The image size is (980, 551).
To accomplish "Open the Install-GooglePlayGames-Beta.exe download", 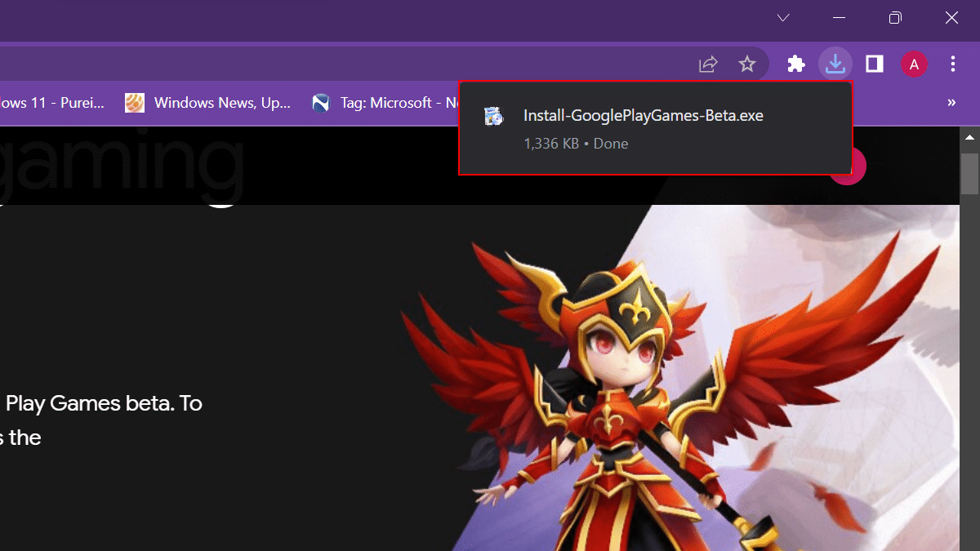I will tap(656, 128).
